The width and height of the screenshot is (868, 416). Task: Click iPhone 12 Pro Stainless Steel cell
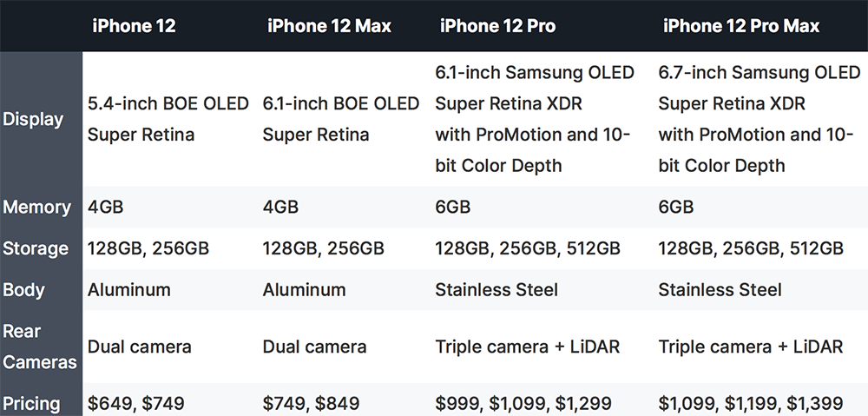point(496,290)
